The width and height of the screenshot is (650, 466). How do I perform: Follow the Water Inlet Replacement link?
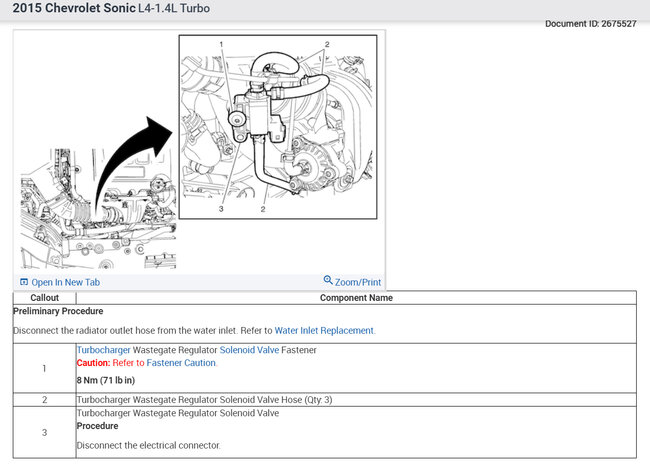[324, 331]
